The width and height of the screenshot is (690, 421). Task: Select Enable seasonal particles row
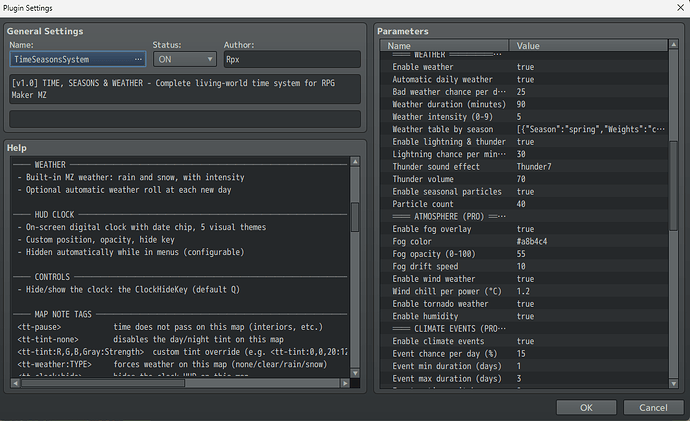(x=524, y=191)
